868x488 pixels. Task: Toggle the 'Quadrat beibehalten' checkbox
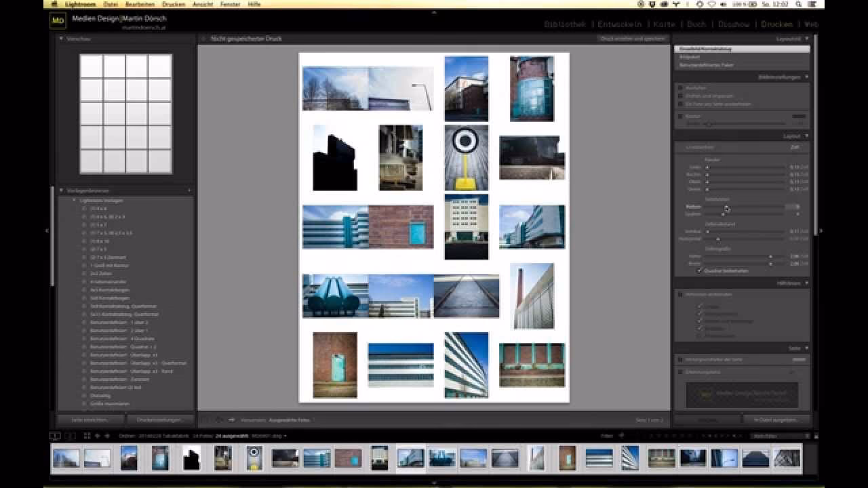(x=700, y=270)
